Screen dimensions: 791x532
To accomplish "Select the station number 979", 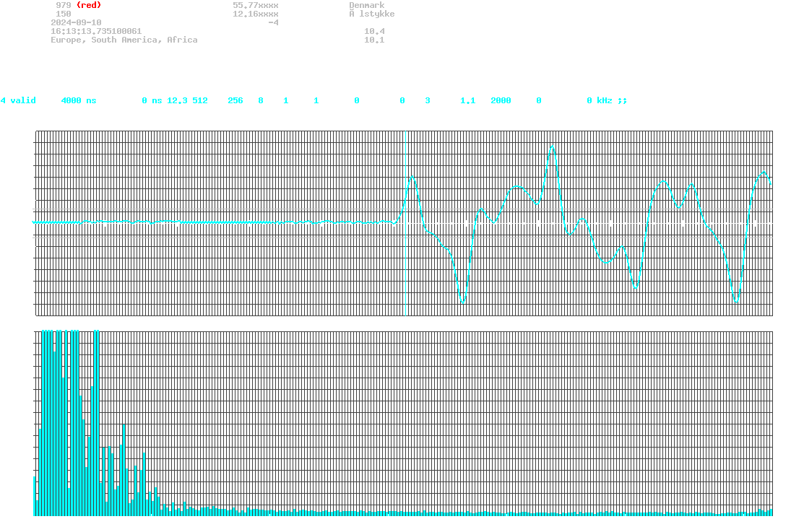I will [x=64, y=5].
